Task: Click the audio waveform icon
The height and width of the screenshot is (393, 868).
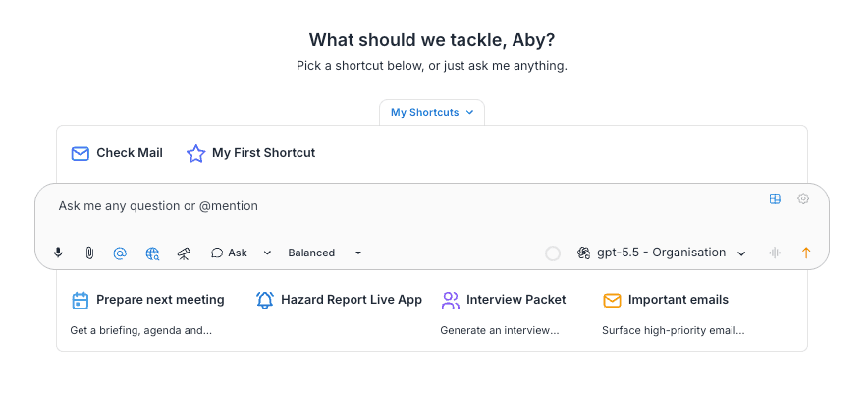Action: pyautogui.click(x=775, y=253)
